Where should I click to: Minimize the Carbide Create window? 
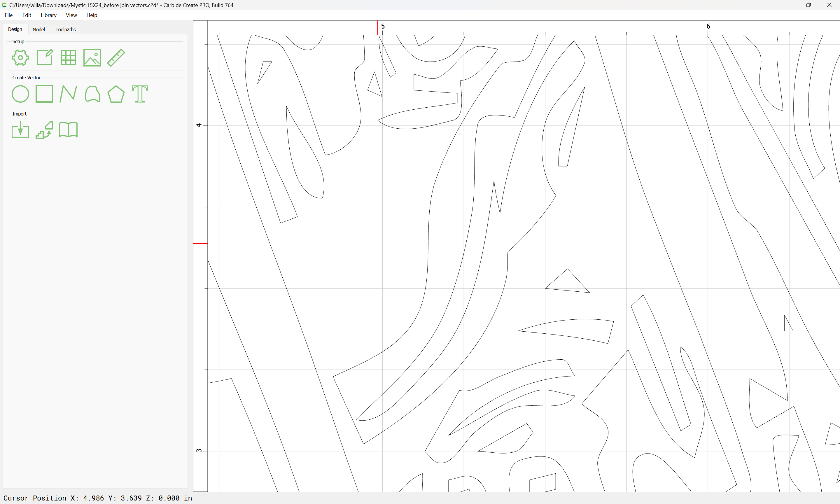tap(788, 5)
